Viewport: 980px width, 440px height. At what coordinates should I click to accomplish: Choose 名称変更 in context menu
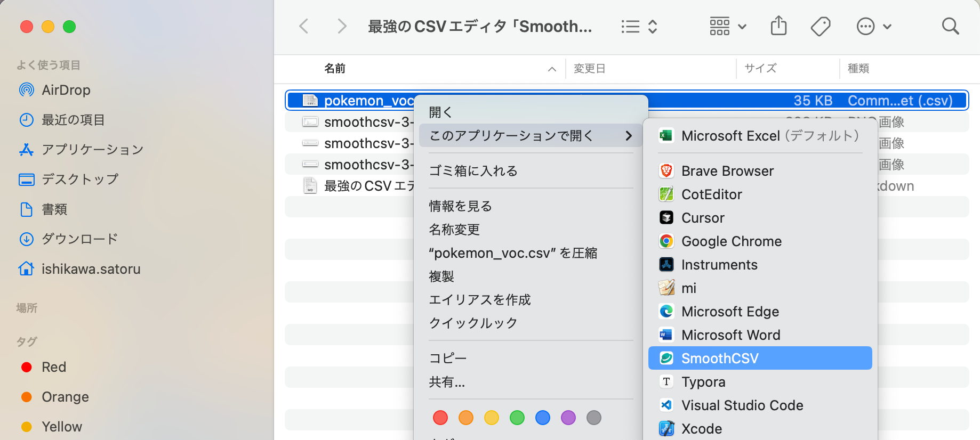531,230
